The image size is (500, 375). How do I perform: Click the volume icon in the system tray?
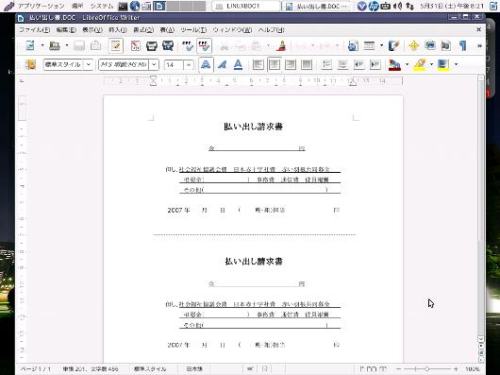(398, 6)
